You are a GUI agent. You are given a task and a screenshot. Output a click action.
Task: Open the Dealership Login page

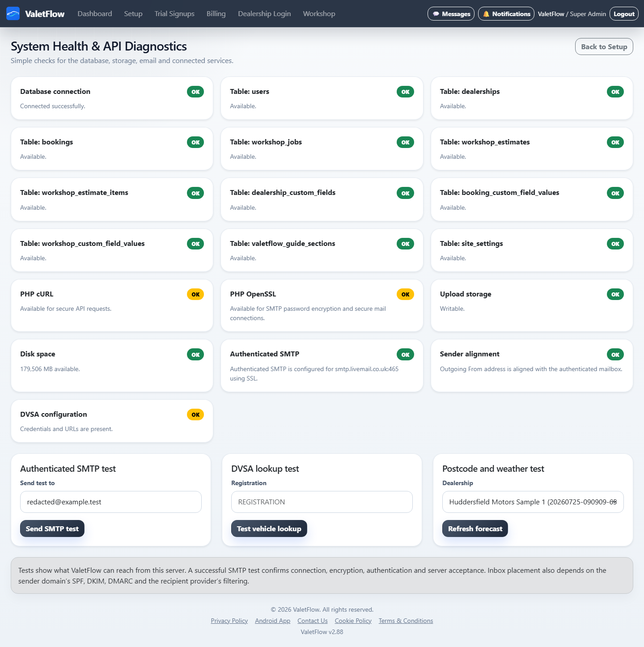(x=264, y=14)
